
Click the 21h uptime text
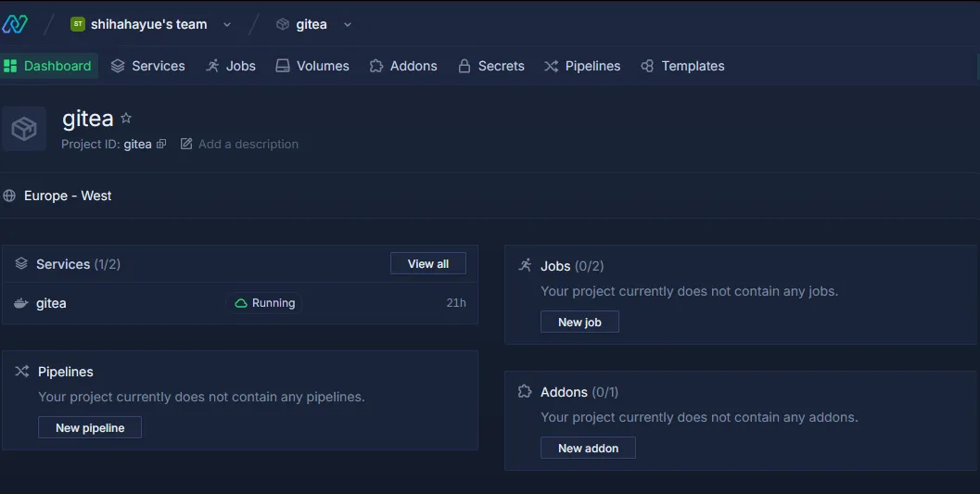[x=456, y=303]
